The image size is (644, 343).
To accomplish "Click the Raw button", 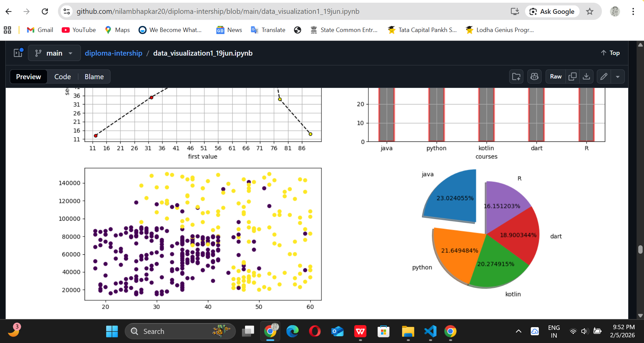I will pos(555,76).
